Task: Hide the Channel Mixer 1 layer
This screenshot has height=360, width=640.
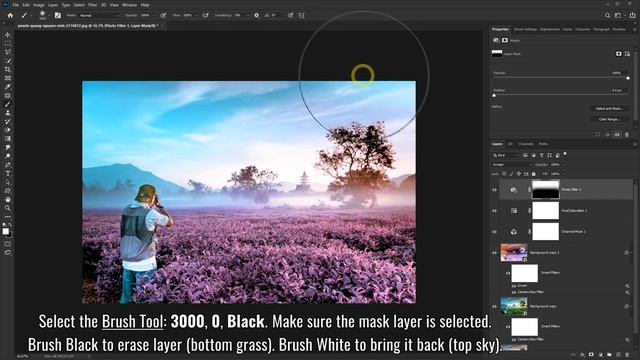Action: pos(494,232)
